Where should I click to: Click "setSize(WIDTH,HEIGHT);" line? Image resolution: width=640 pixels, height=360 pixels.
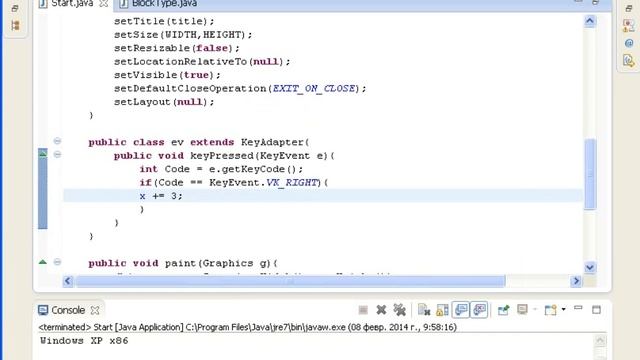(x=183, y=35)
